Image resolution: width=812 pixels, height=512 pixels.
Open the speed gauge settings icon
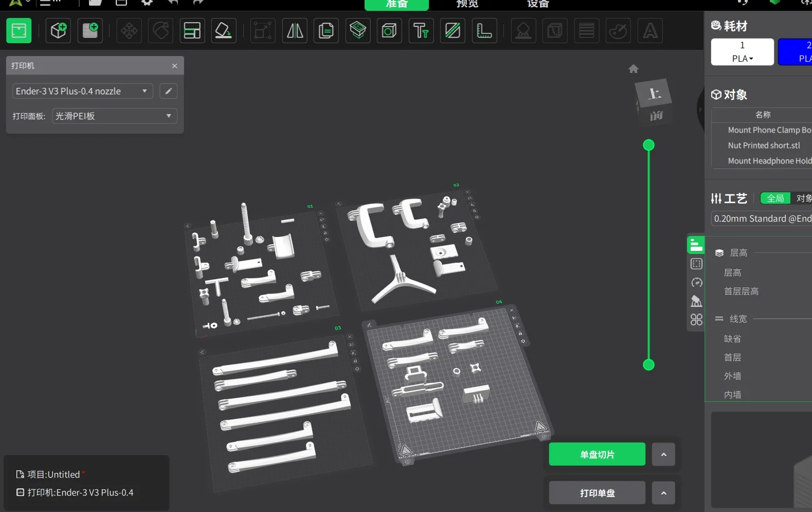point(696,283)
